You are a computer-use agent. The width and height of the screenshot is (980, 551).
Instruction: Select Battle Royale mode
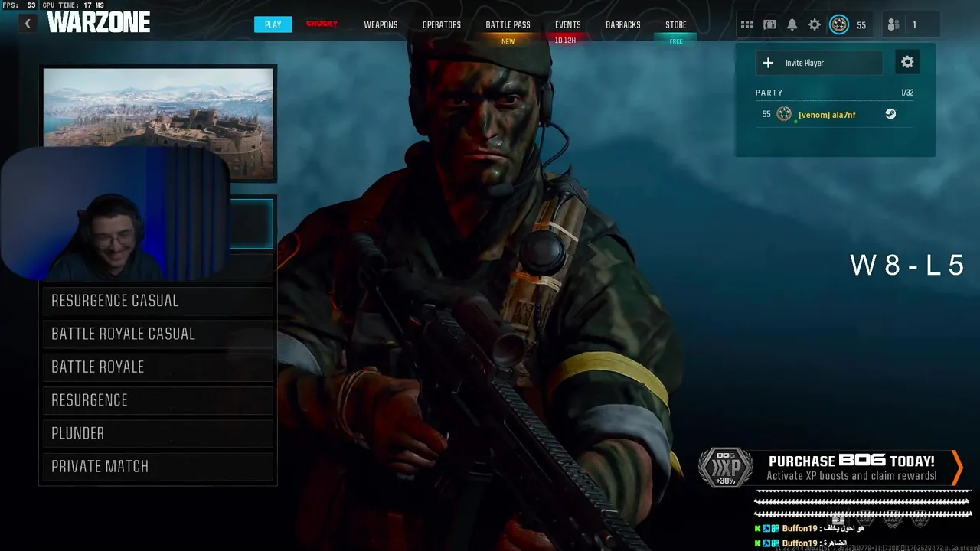[x=158, y=367]
